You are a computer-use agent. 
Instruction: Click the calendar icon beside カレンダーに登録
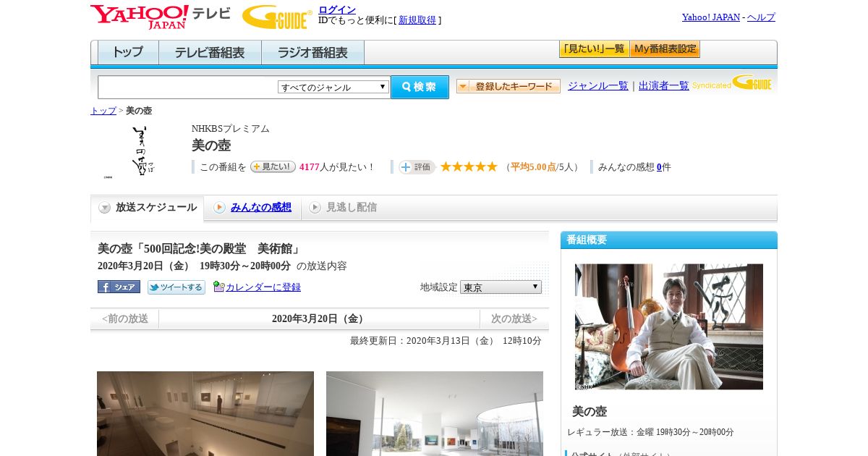pos(219,287)
